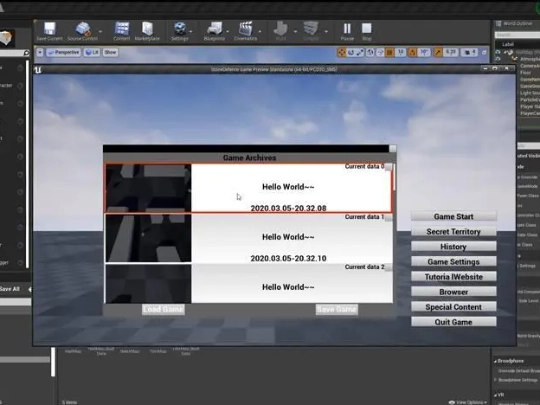Click the Game Archives list scrollbar
The image size is (540, 405).
click(394, 177)
